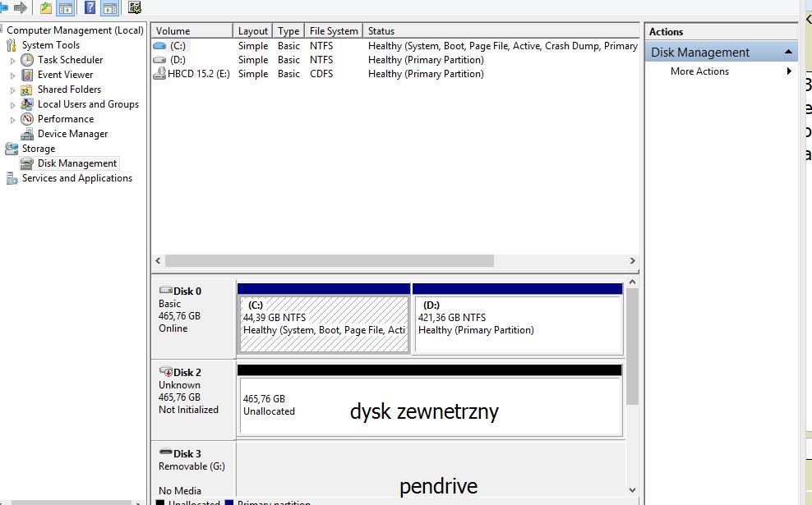Viewport: 812px width, 505px height.
Task: Click the disk view scroll up arrow
Action: coord(632,282)
